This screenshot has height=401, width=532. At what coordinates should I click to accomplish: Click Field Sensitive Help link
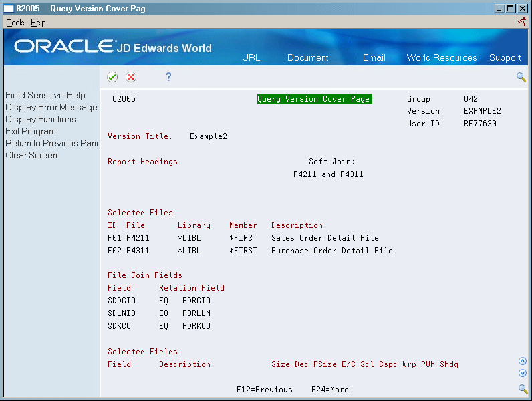[45, 95]
